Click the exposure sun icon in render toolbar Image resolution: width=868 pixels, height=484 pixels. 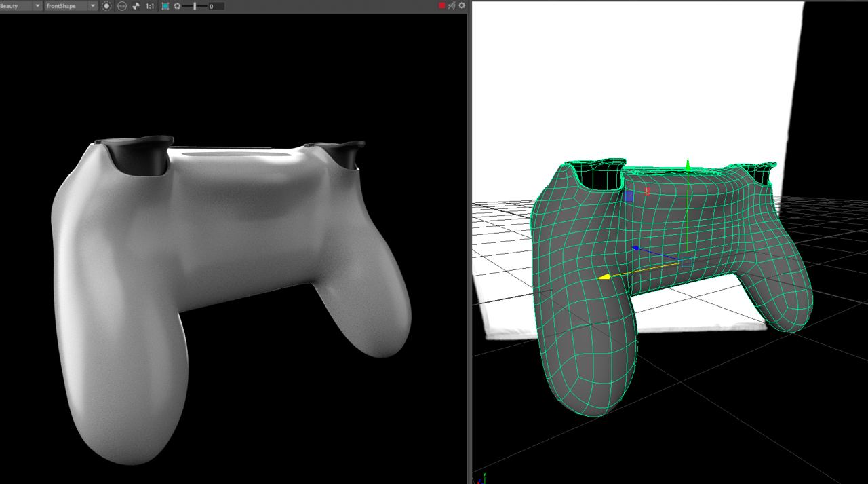[x=106, y=6]
